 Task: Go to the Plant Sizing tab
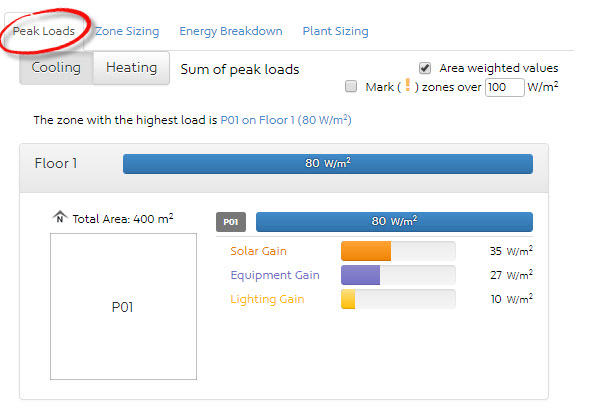pyautogui.click(x=335, y=31)
